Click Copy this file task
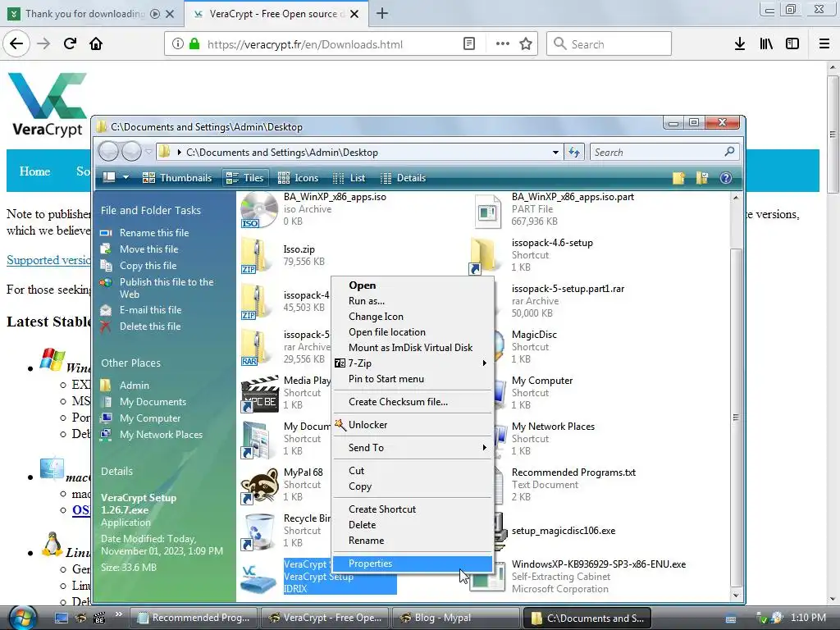This screenshot has height=630, width=840. click(138, 266)
